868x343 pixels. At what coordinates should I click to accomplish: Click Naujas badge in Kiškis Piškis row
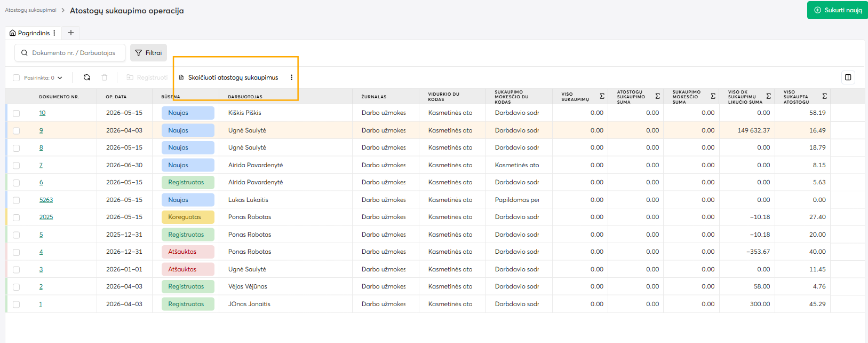[188, 113]
